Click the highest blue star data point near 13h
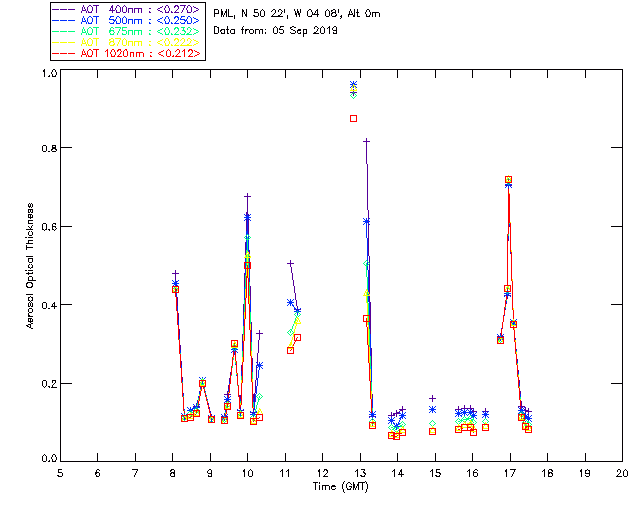This screenshot has height=512, width=640. tap(353, 85)
